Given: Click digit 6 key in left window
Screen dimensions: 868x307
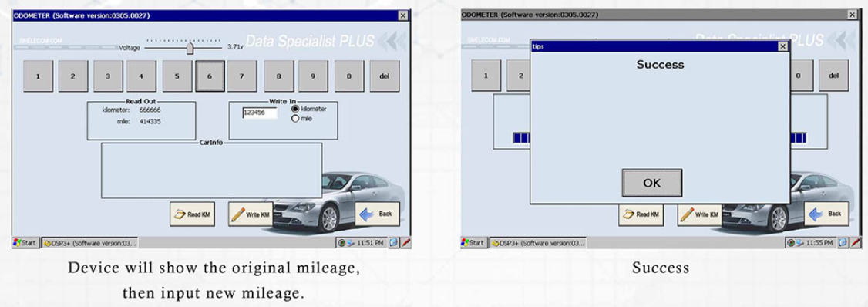Looking at the screenshot, I should click(x=210, y=76).
